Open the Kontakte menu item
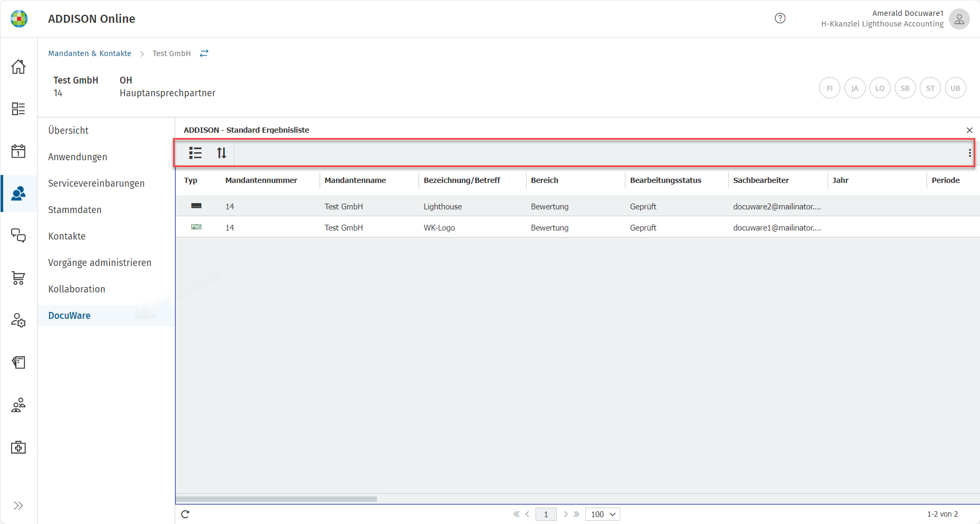The width and height of the screenshot is (980, 524). (67, 236)
